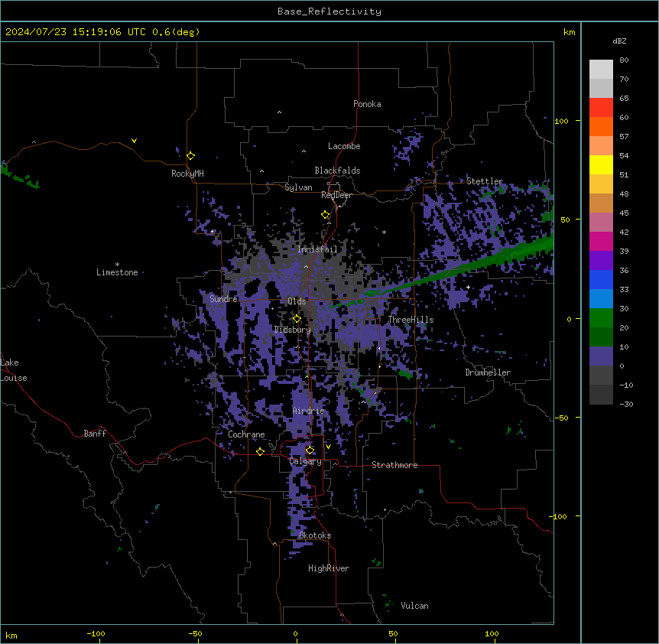Click the Innisfail label
Screen dimensions: 659x644
tap(317, 249)
